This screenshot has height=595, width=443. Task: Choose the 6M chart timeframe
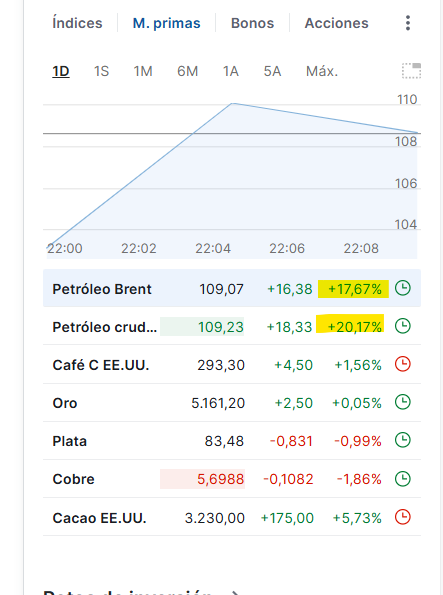coord(188,71)
